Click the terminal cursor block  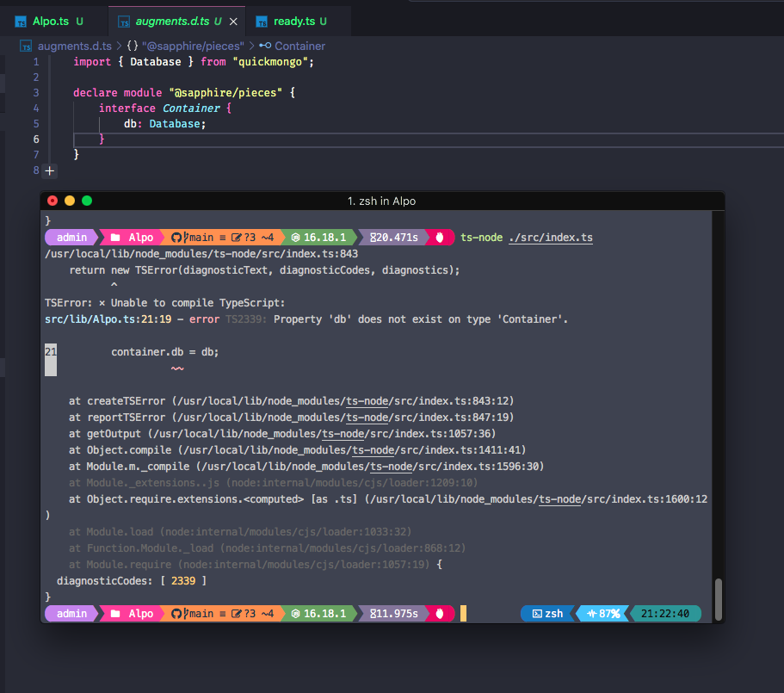[x=464, y=614]
